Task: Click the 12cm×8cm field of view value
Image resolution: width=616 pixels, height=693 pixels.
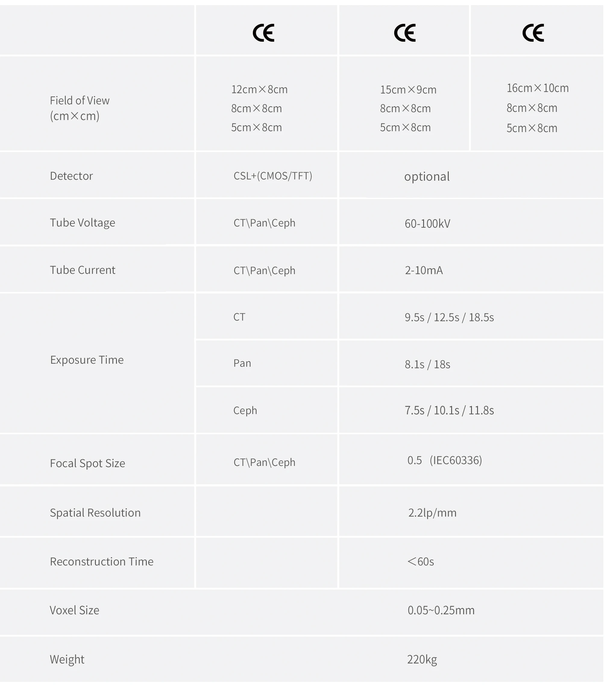Action: [259, 90]
